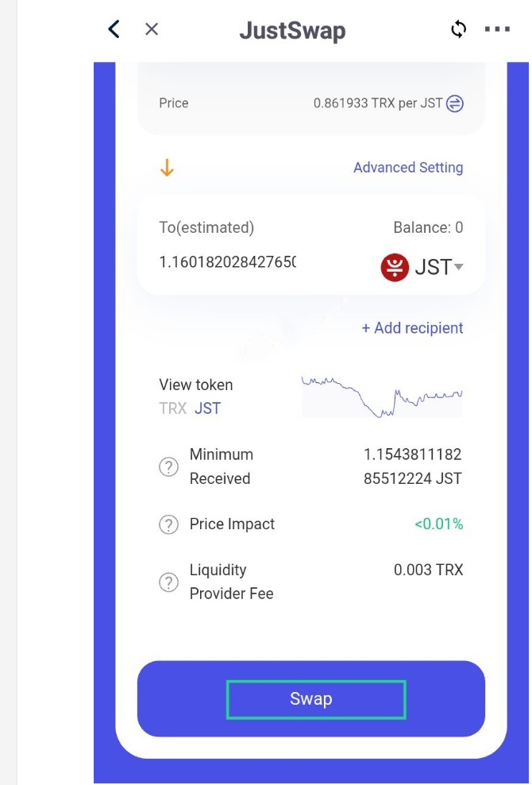Show help for Minimum Received
The width and height of the screenshot is (532, 785).
point(168,467)
